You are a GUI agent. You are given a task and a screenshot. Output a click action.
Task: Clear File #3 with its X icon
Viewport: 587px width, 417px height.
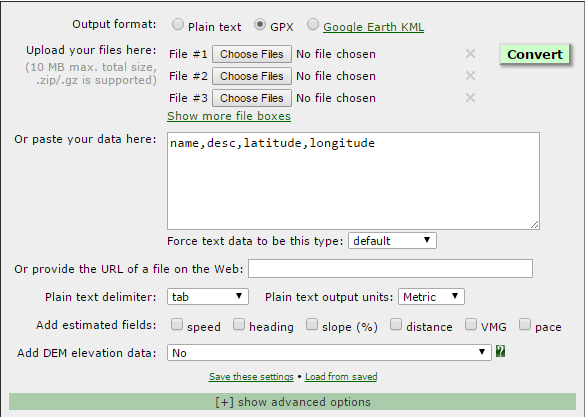(470, 98)
